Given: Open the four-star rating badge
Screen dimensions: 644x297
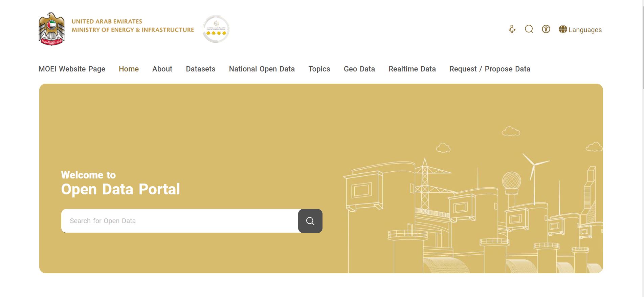Looking at the screenshot, I should tap(216, 29).
